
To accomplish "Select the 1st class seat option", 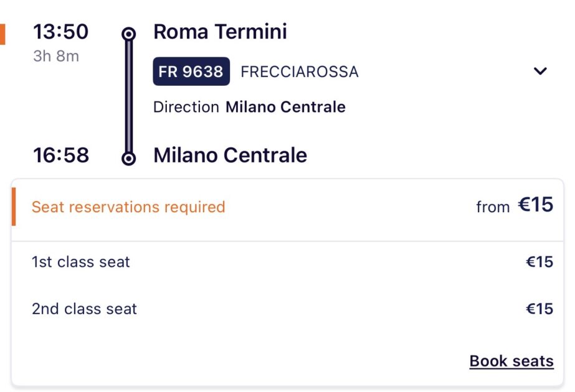I will tap(81, 262).
